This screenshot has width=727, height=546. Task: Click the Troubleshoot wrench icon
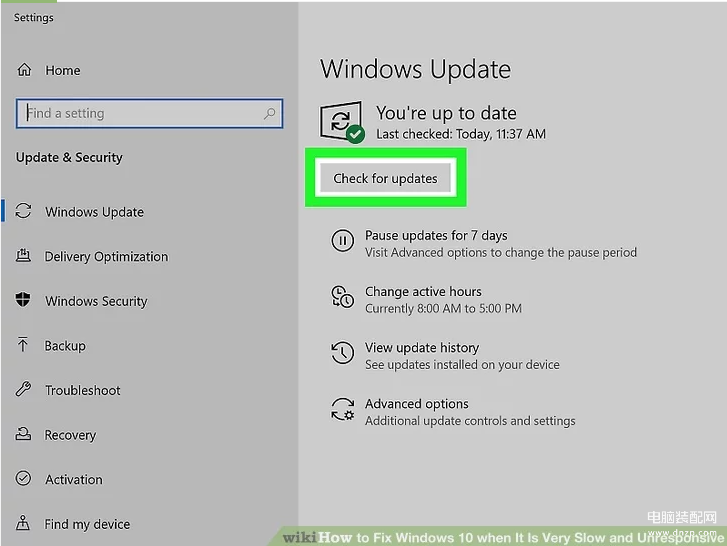coord(23,389)
